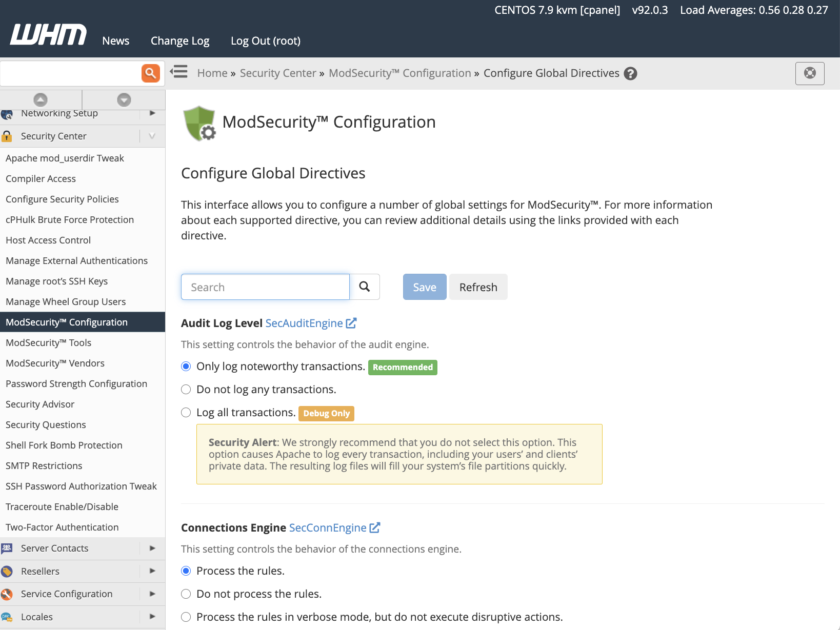
Task: Click the WHM logo
Action: pos(48,34)
